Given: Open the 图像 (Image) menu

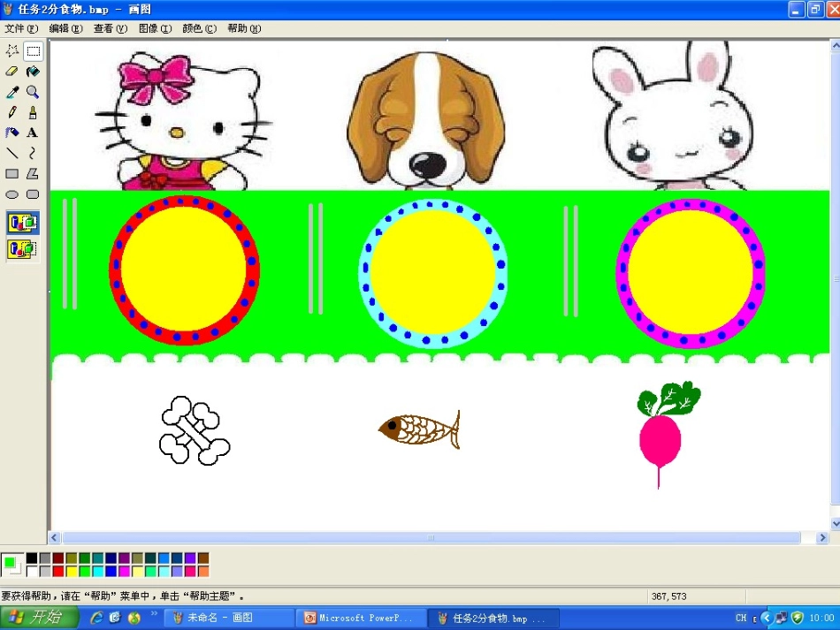Looking at the screenshot, I should 156,28.
